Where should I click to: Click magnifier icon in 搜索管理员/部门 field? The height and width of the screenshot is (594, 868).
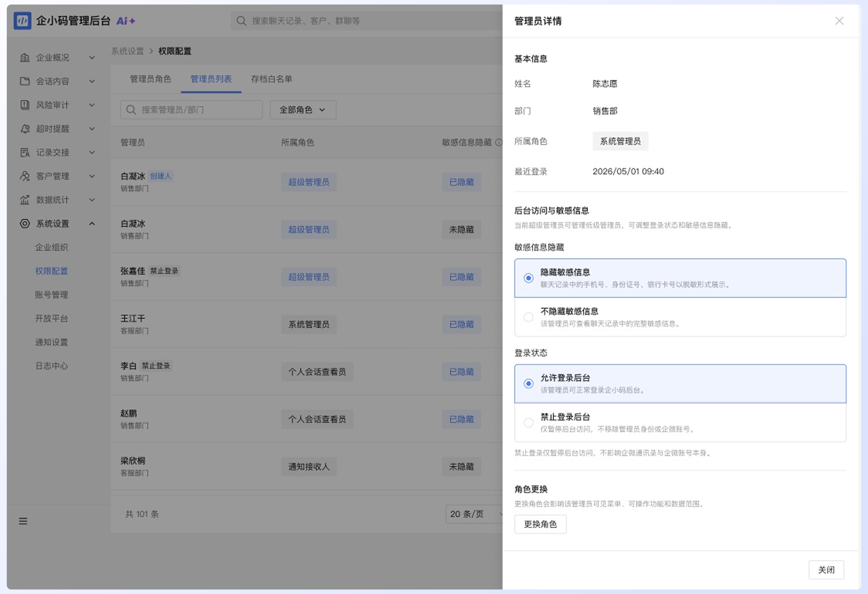[131, 110]
